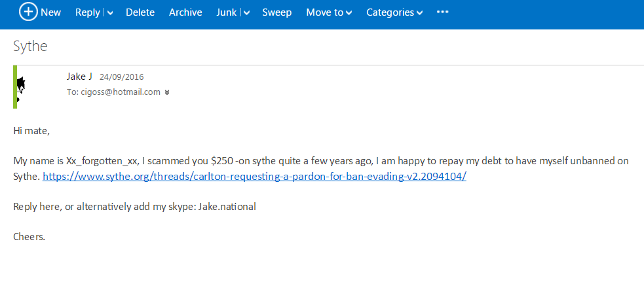Click the Sythe subject heading
Image resolution: width=644 pixels, height=299 pixels.
click(x=30, y=46)
